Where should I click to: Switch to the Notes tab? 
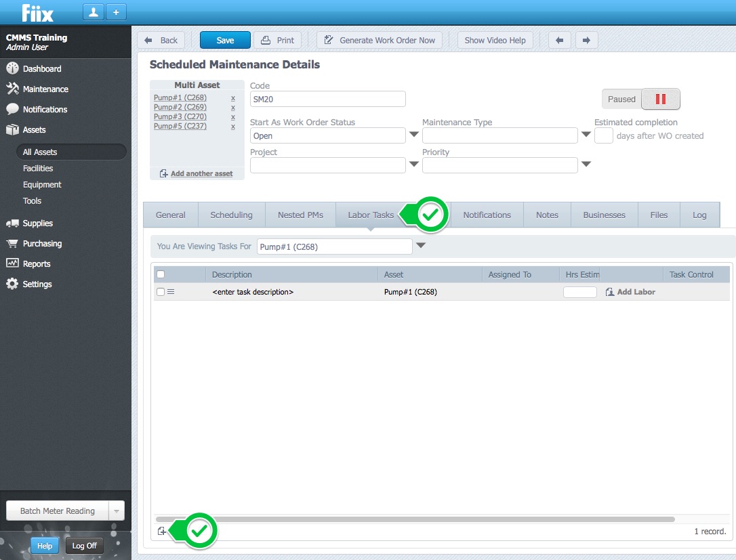pyautogui.click(x=548, y=215)
